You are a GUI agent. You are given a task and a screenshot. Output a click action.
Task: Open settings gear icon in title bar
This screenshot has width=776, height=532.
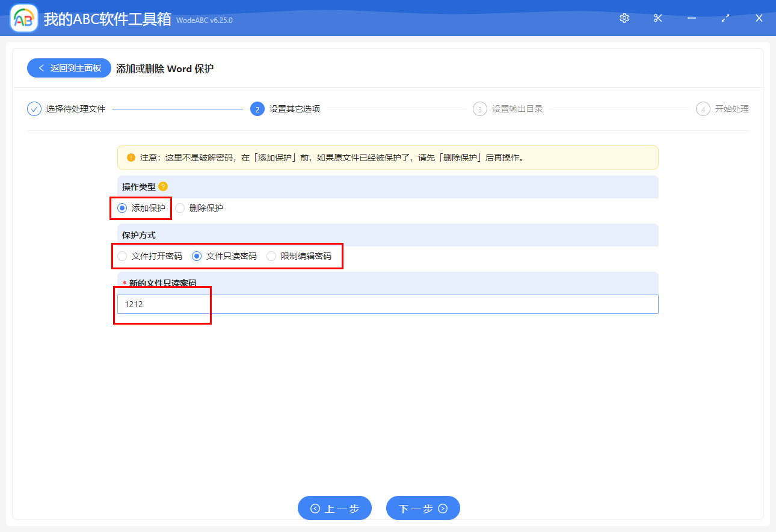click(x=624, y=18)
